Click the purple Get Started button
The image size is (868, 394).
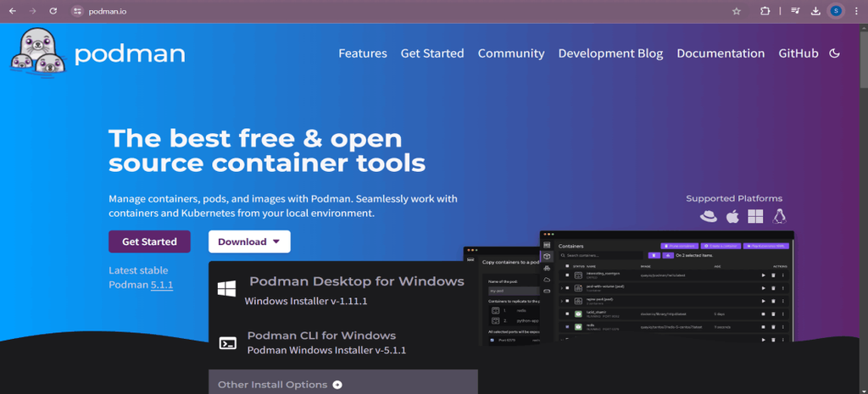point(149,241)
